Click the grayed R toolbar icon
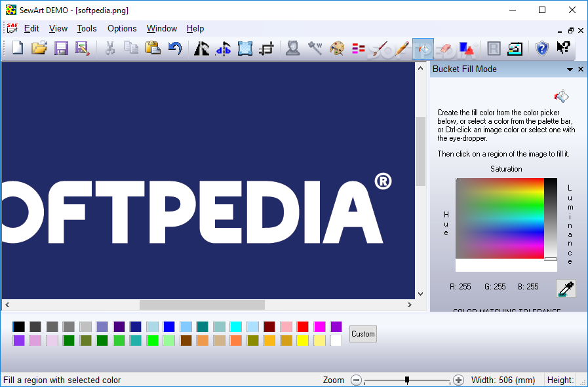588x387 pixels. (x=494, y=48)
